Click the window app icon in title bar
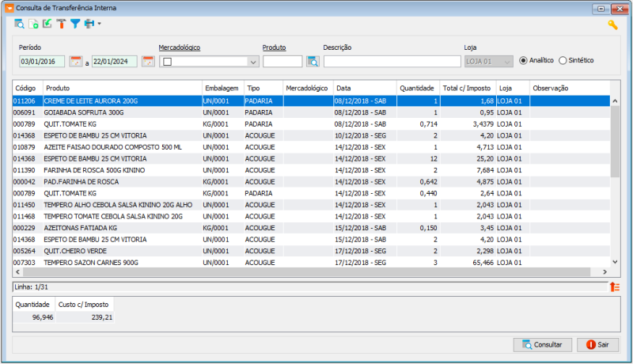The width and height of the screenshot is (633, 364). point(9,8)
